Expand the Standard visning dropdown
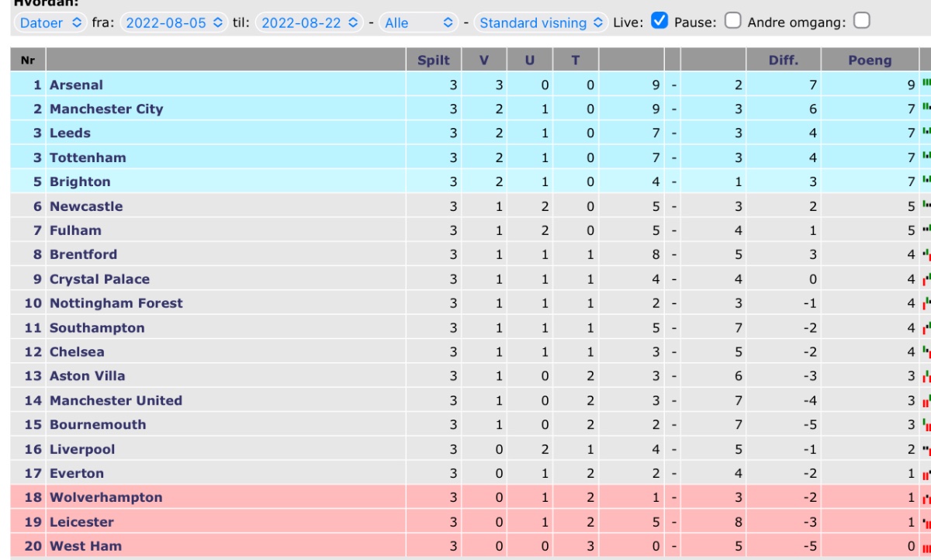Screen dimensions: 931x560 click(x=542, y=22)
